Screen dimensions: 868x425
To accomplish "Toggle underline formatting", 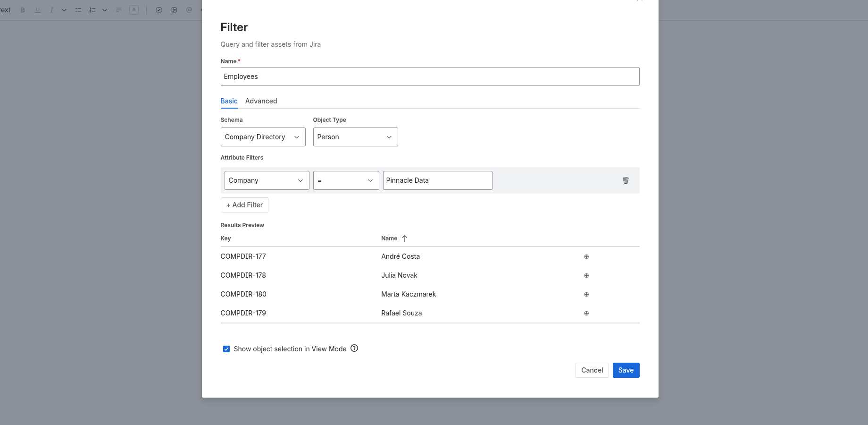I will pos(37,9).
